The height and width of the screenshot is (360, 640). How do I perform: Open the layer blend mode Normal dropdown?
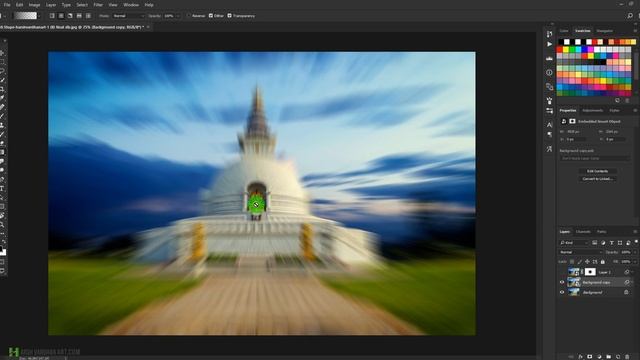[x=580, y=252]
